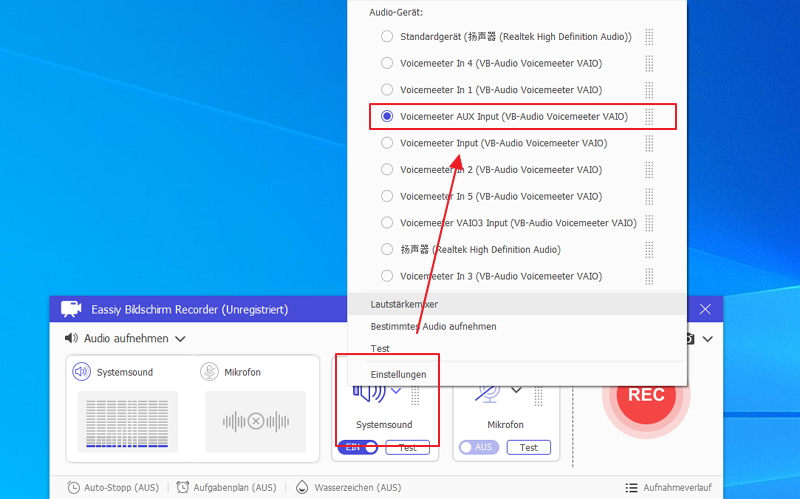Select Voicemeeter In 1 radio option
Screen dimensions: 800x499
[x=387, y=90]
